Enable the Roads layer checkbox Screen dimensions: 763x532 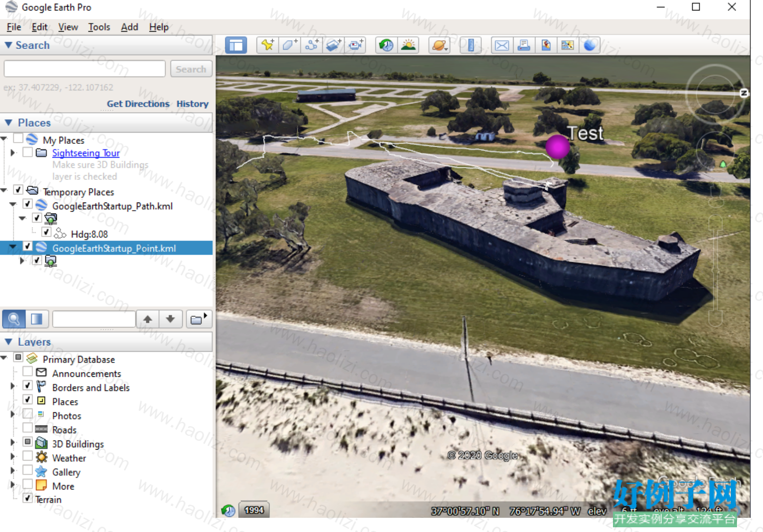point(28,428)
